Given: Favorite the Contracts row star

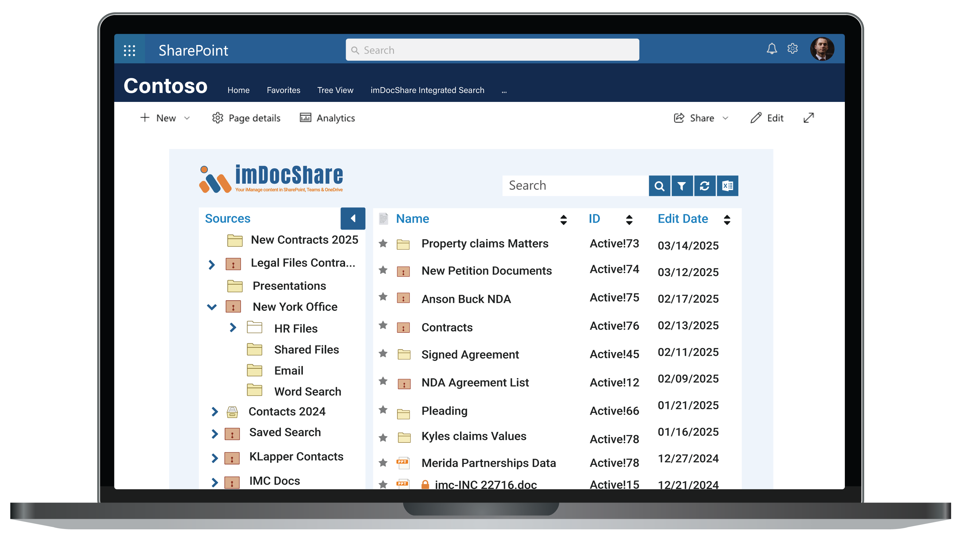Looking at the screenshot, I should 383,325.
